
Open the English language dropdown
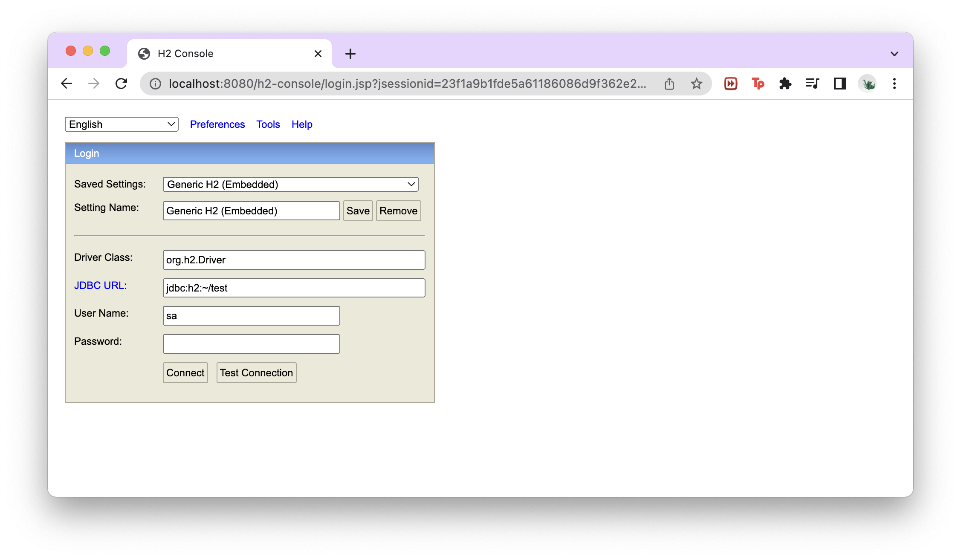(x=122, y=124)
